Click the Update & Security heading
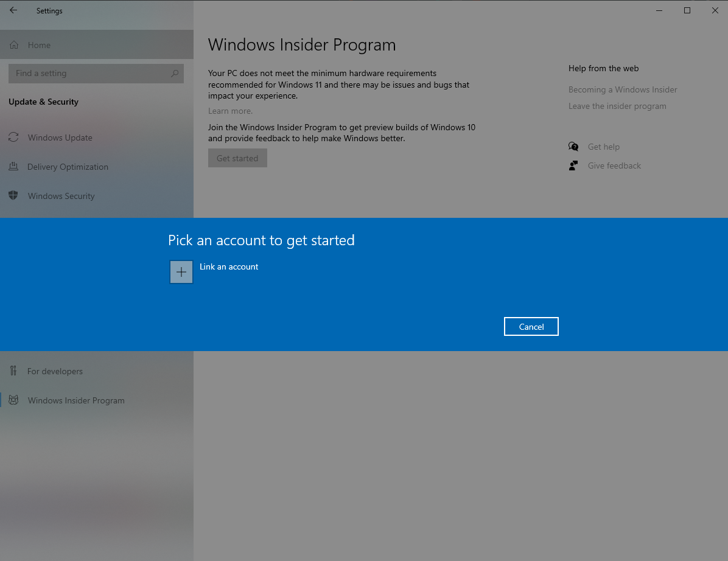Viewport: 728px width, 561px height. (43, 102)
